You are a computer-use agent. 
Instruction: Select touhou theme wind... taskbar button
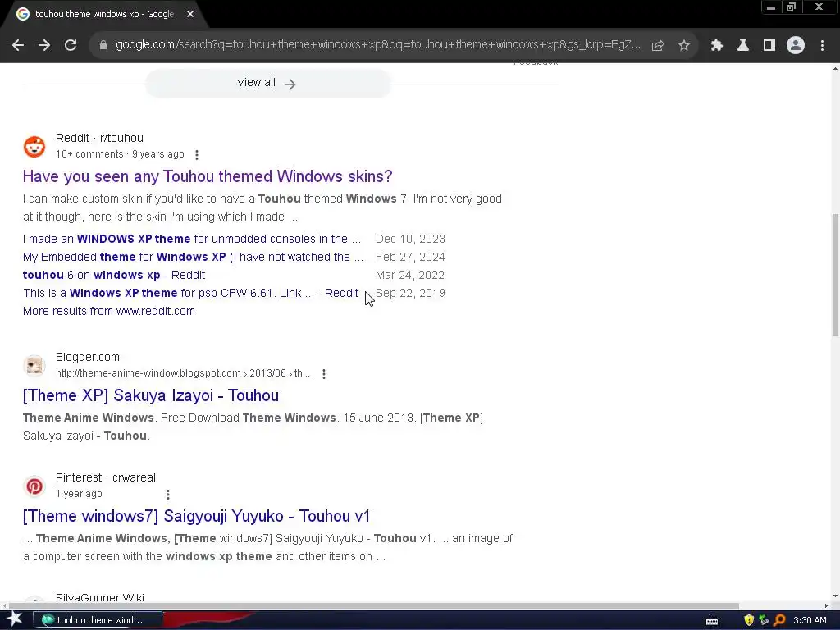97,620
